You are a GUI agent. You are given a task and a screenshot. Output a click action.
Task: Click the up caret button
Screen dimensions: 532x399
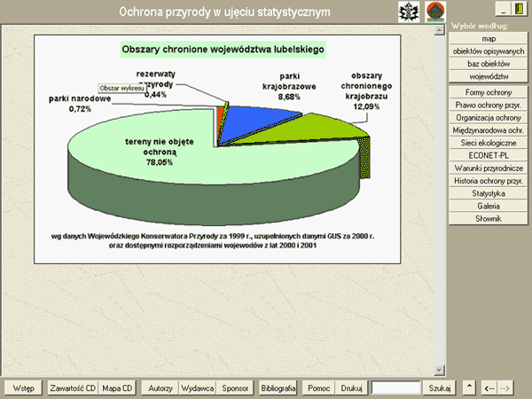coord(469,388)
